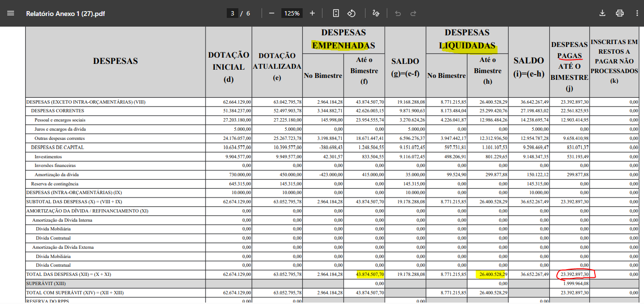Download the PDF file
This screenshot has height=304, width=644.
pos(602,13)
